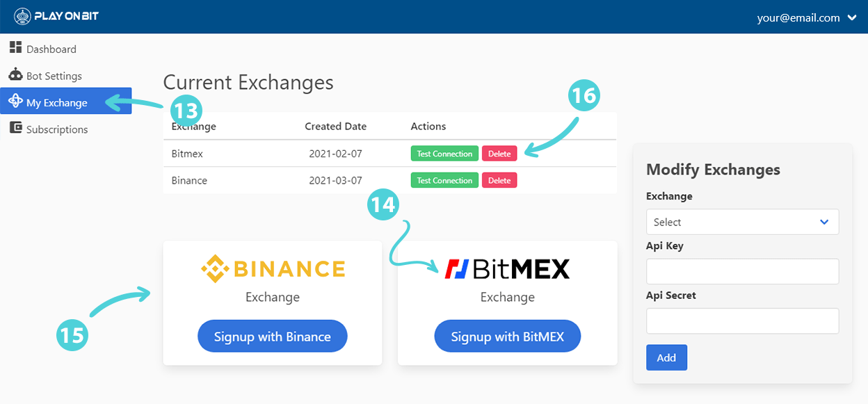Click the Subscriptions wallet icon
868x404 pixels.
point(15,128)
